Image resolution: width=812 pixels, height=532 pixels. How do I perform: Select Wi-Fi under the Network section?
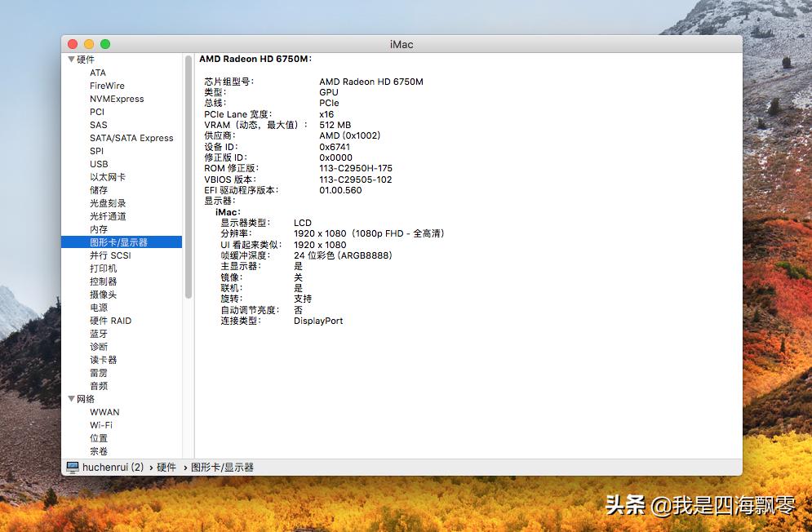(x=103, y=425)
